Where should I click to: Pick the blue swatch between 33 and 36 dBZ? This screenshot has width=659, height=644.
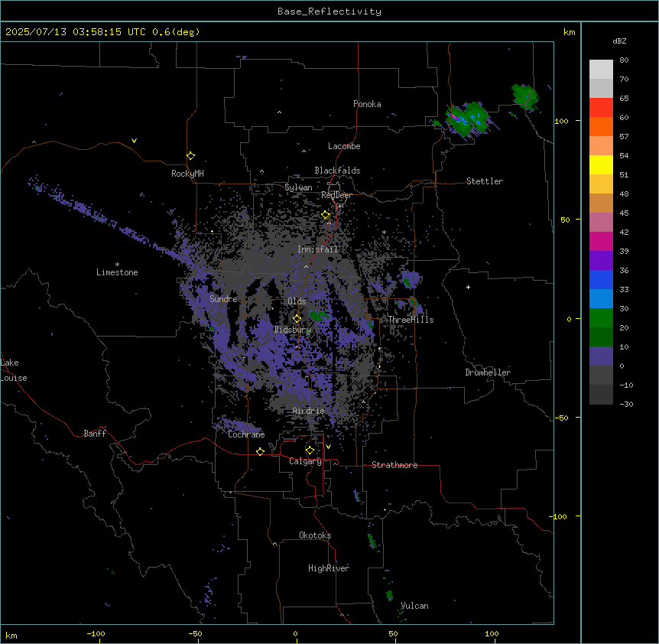tap(601, 279)
